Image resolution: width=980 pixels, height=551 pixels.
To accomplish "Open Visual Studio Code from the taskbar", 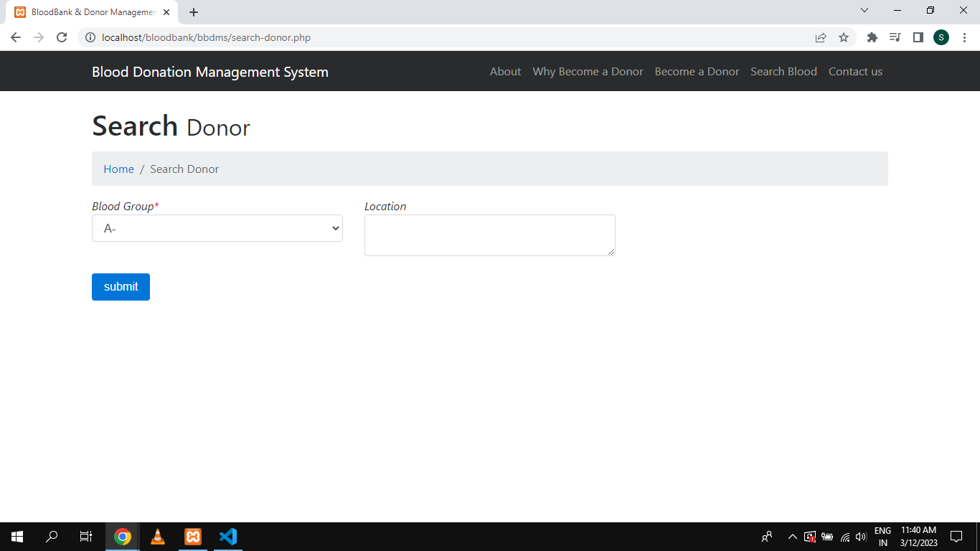I will [x=227, y=536].
